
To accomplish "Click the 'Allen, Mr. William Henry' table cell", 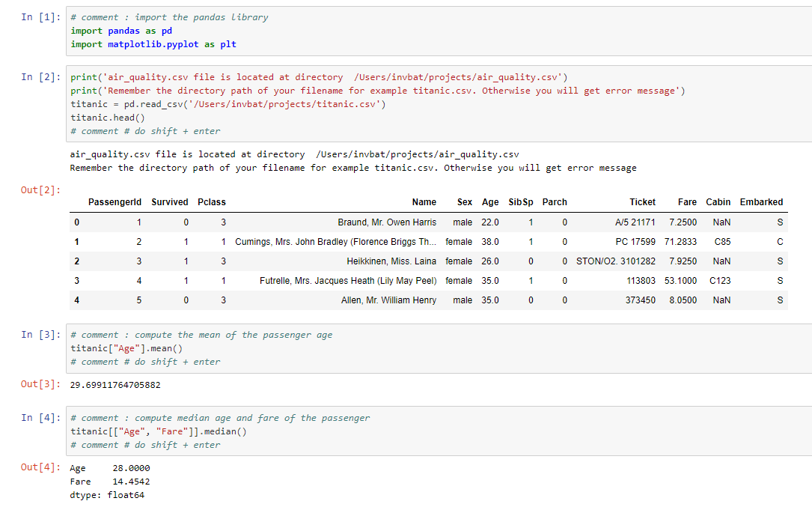I will tap(388, 300).
